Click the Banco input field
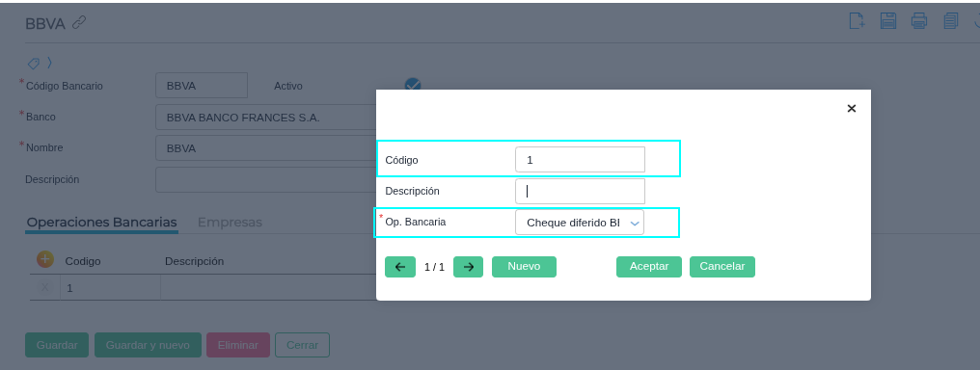Image resolution: width=980 pixels, height=370 pixels. tap(266, 118)
